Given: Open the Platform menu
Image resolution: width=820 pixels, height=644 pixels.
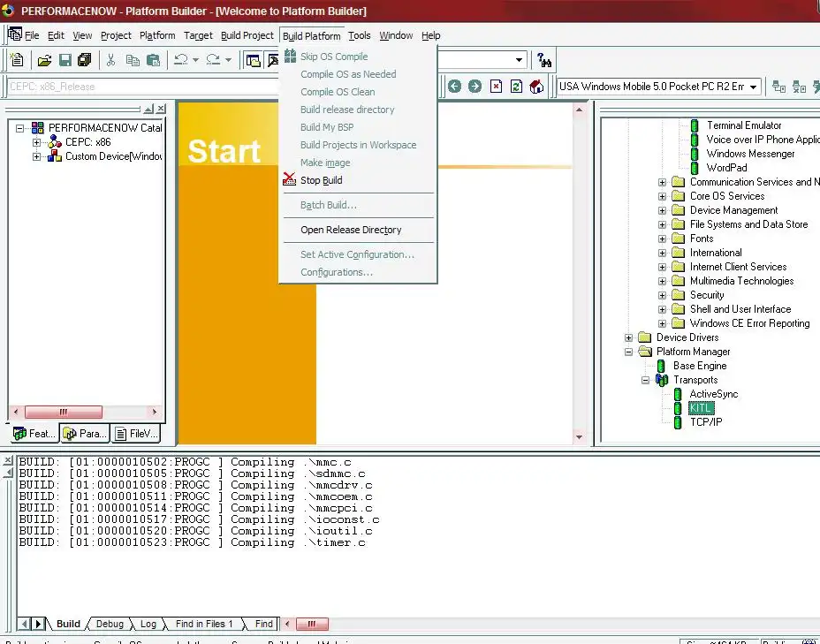Looking at the screenshot, I should [157, 35].
